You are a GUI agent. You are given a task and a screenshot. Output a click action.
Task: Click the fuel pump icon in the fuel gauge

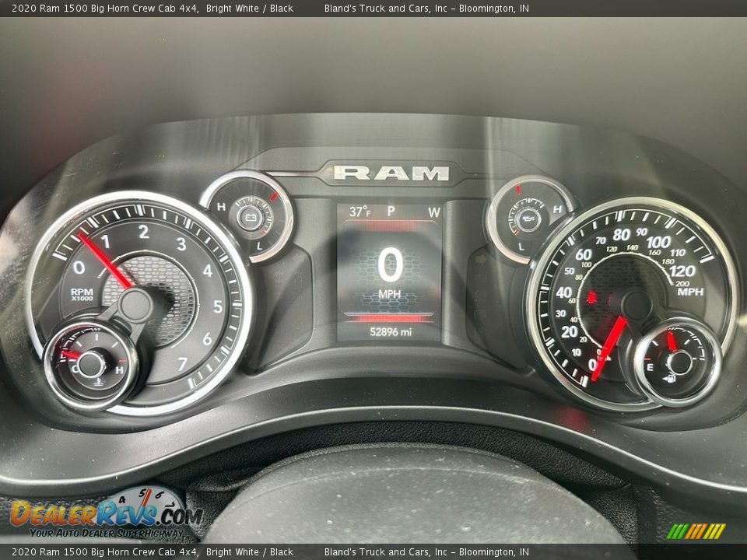(x=669, y=379)
